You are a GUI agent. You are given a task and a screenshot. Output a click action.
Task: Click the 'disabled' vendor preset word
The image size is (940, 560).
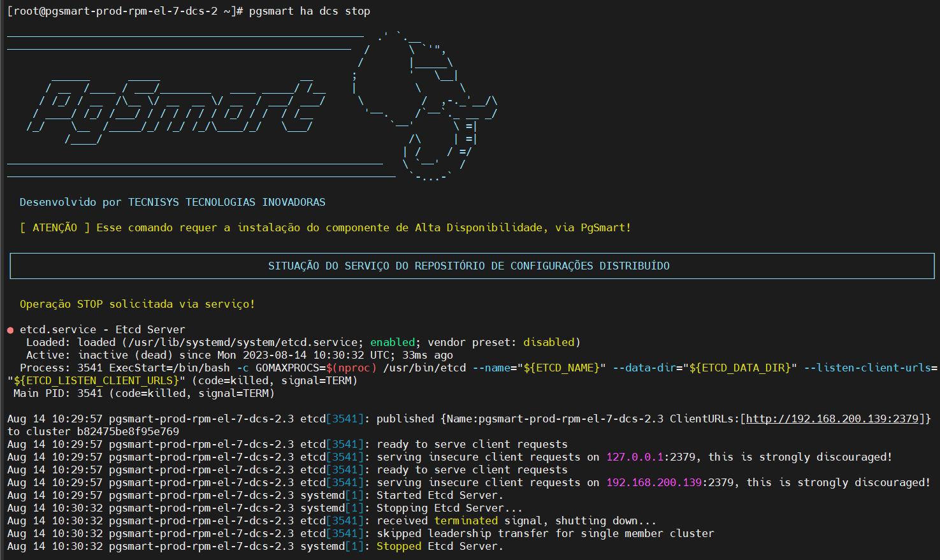(x=549, y=342)
